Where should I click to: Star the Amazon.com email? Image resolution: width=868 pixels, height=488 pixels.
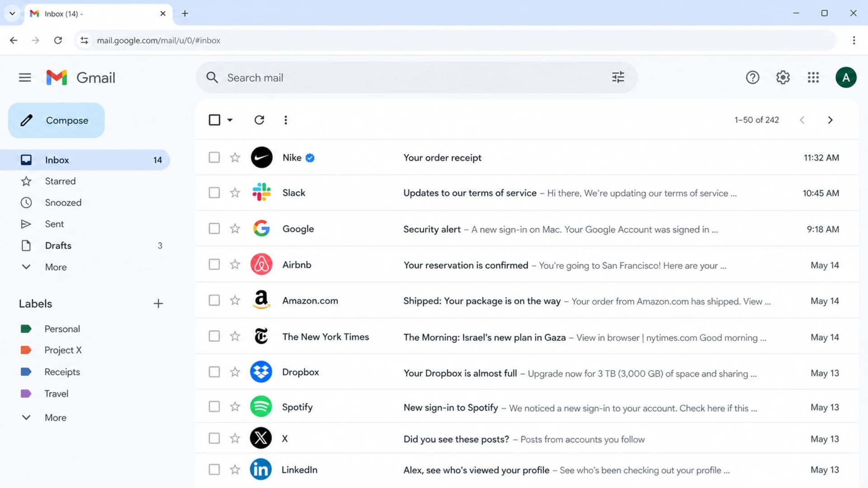(235, 300)
